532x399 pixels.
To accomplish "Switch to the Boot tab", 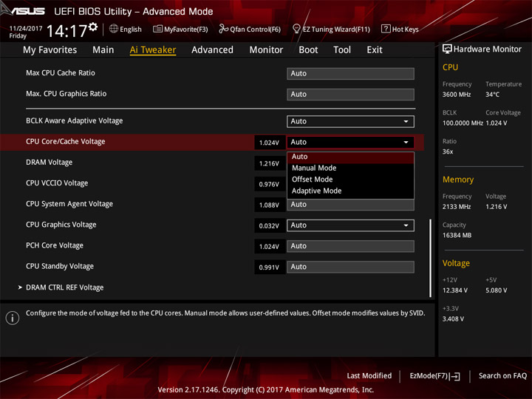I will pyautogui.click(x=308, y=50).
